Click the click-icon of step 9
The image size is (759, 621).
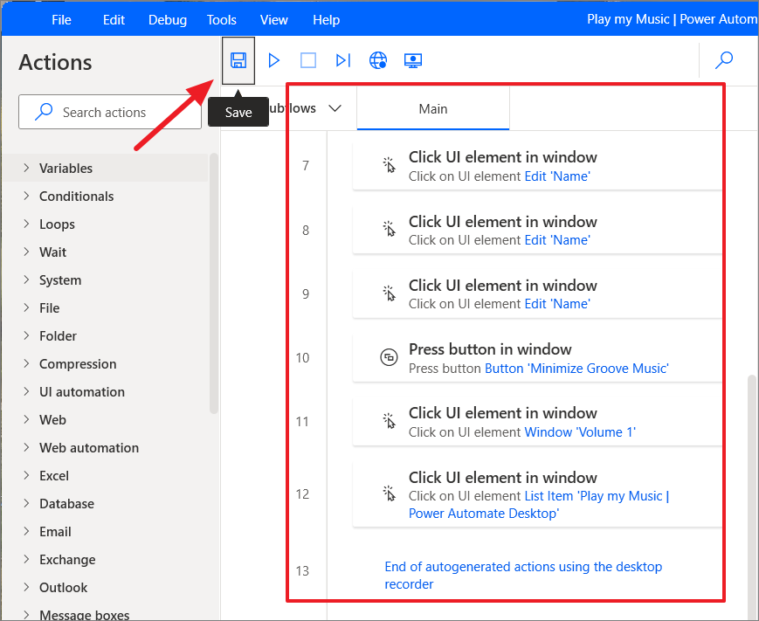(x=389, y=293)
